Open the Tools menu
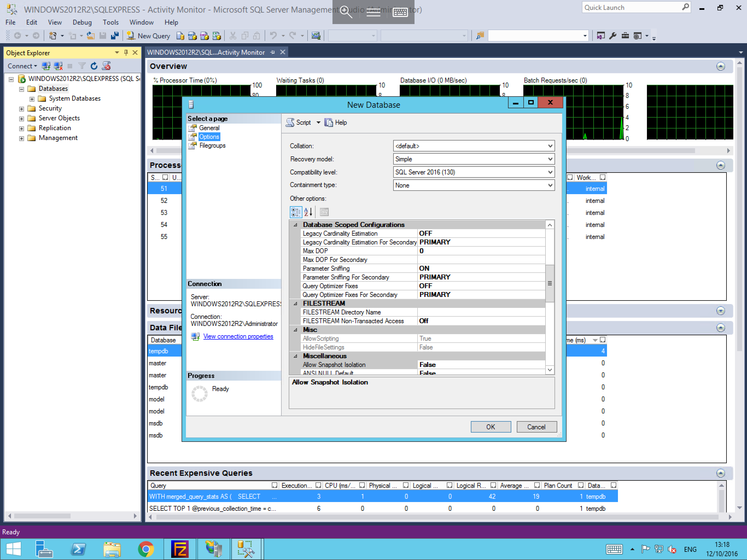The image size is (747, 560). [110, 22]
